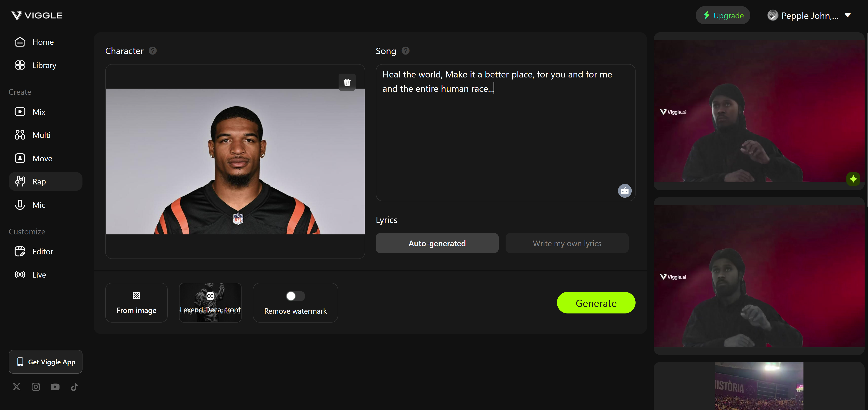Go to the Mix page

click(39, 112)
